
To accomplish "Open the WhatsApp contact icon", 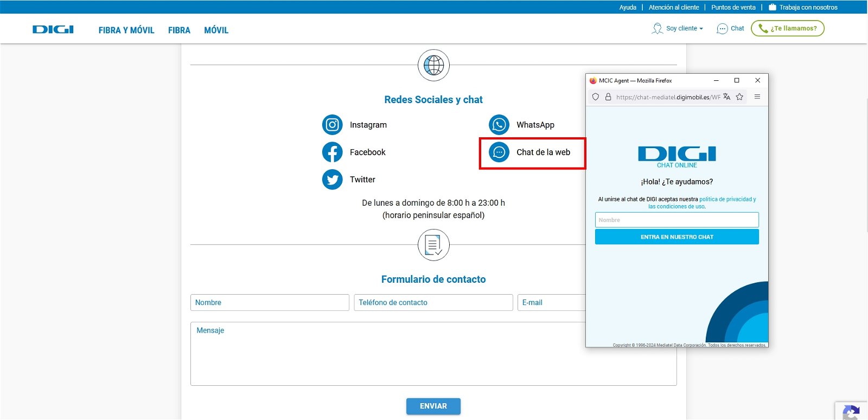I will pos(499,125).
